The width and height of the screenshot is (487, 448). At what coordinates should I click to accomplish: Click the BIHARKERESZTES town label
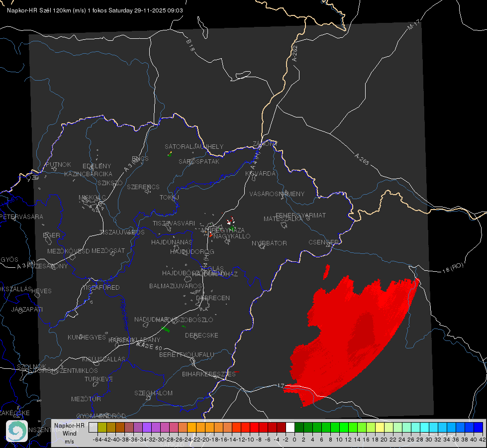(x=209, y=374)
